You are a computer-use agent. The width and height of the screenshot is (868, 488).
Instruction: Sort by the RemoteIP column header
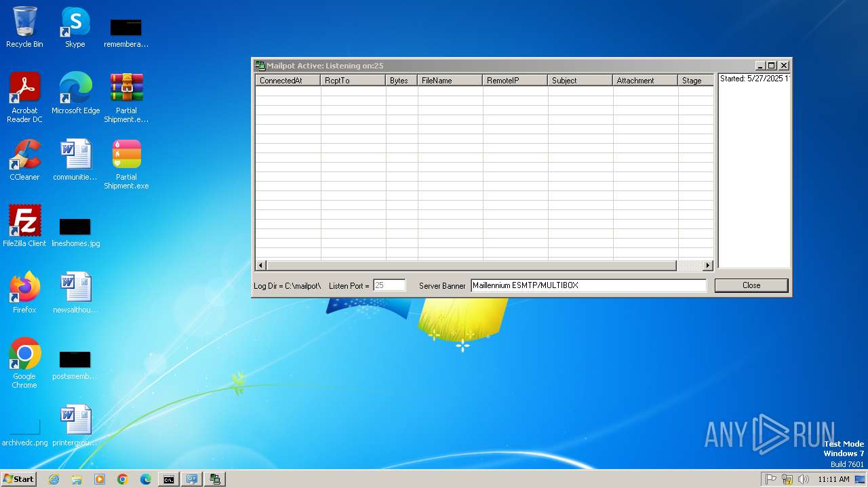[x=515, y=80]
